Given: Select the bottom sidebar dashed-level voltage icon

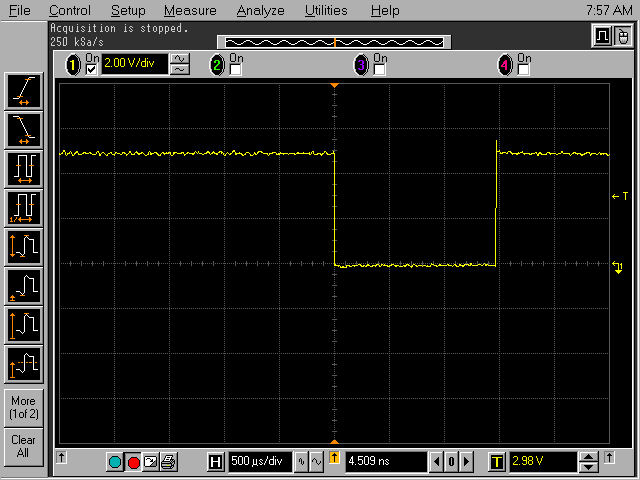Looking at the screenshot, I should [x=24, y=364].
